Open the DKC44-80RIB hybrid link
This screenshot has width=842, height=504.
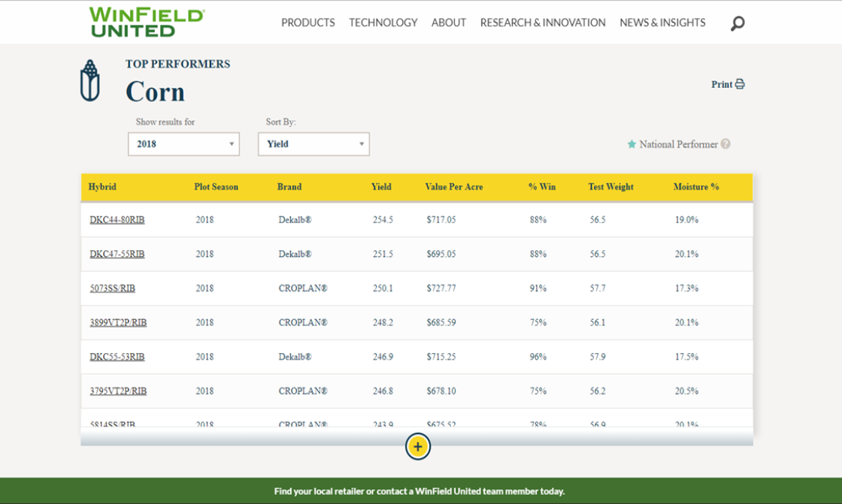[x=117, y=219]
